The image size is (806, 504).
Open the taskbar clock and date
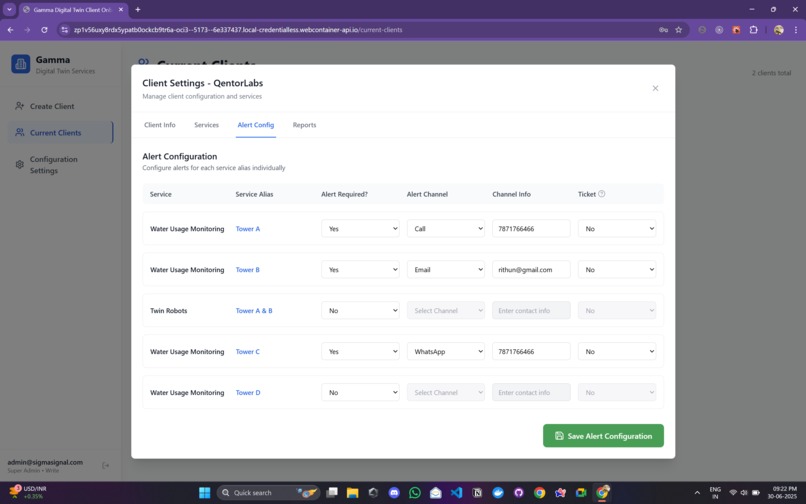click(782, 493)
